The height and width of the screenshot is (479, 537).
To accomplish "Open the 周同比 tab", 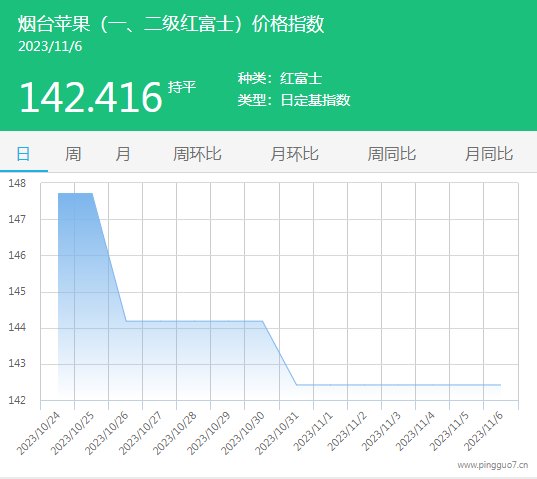I will [392, 154].
